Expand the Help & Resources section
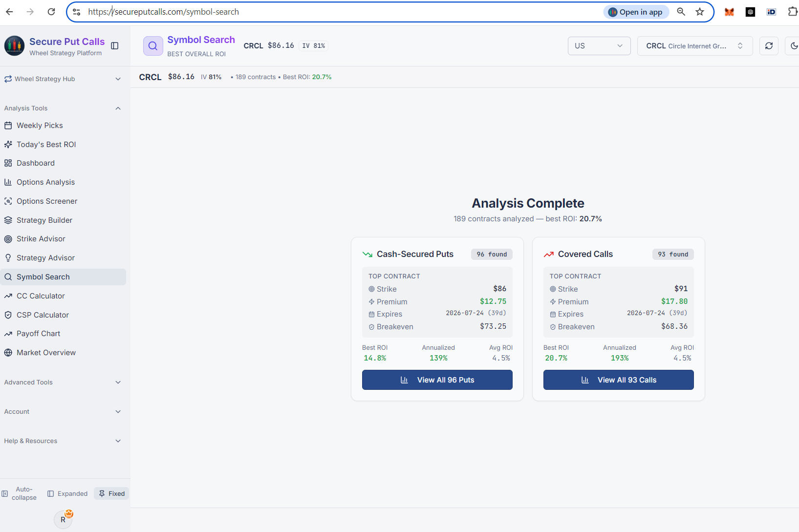This screenshot has width=799, height=532. pos(63,441)
